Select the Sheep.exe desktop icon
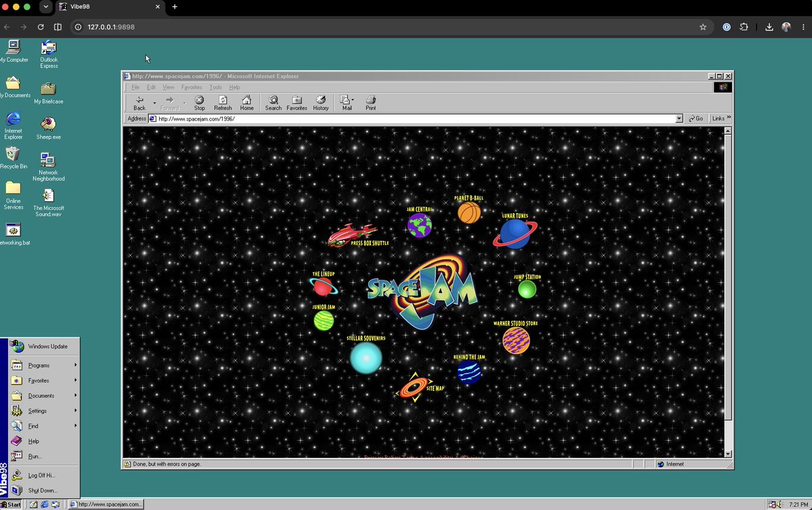 [49, 128]
